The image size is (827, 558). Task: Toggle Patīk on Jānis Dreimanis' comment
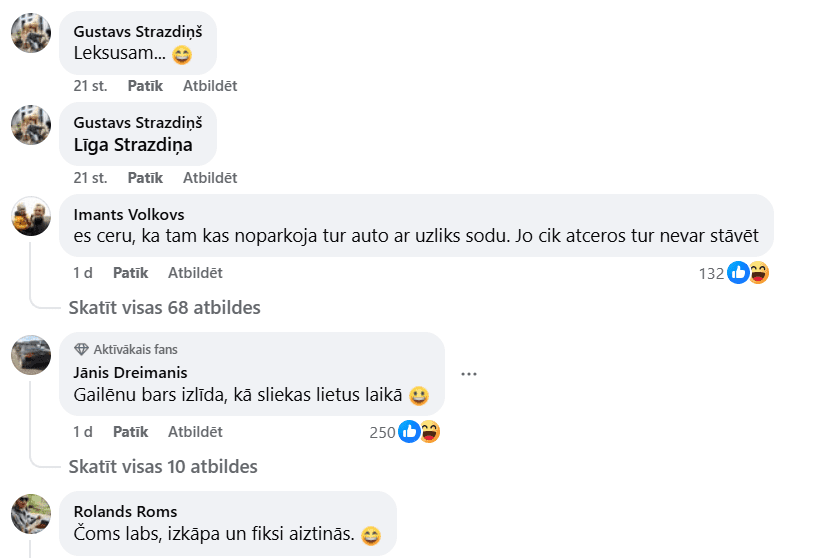(130, 432)
